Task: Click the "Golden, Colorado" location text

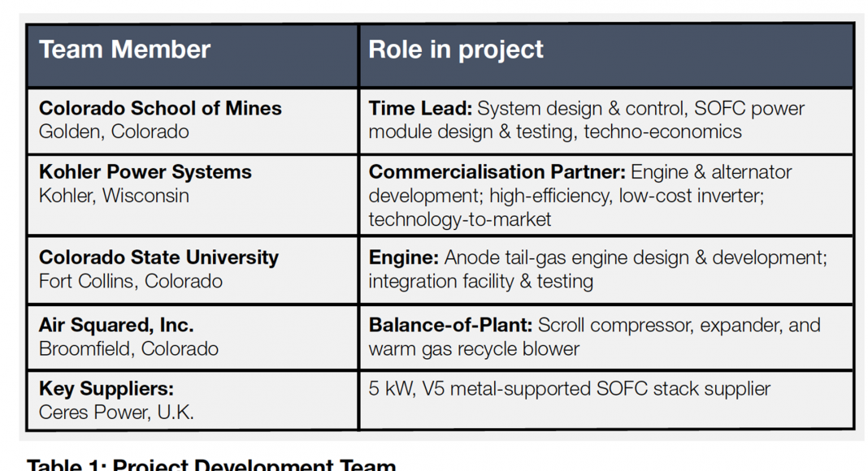Action: pyautogui.click(x=114, y=132)
